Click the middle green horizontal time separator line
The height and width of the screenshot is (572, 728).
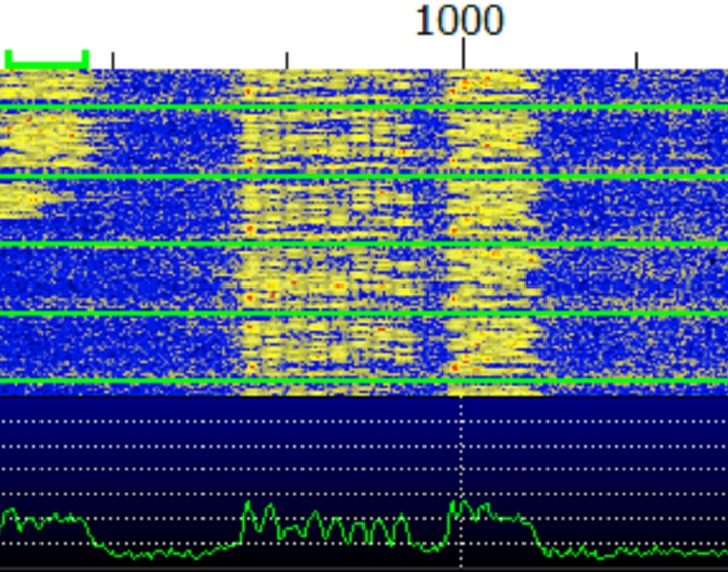click(364, 244)
